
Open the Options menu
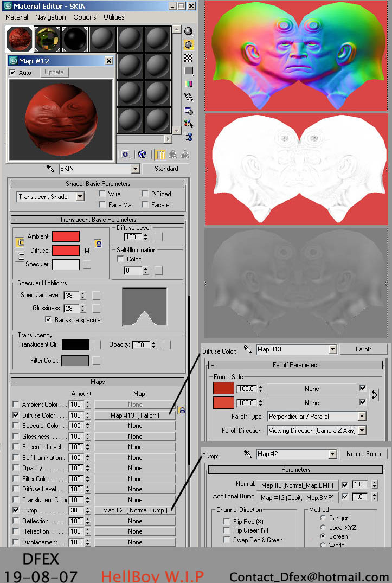(x=85, y=17)
